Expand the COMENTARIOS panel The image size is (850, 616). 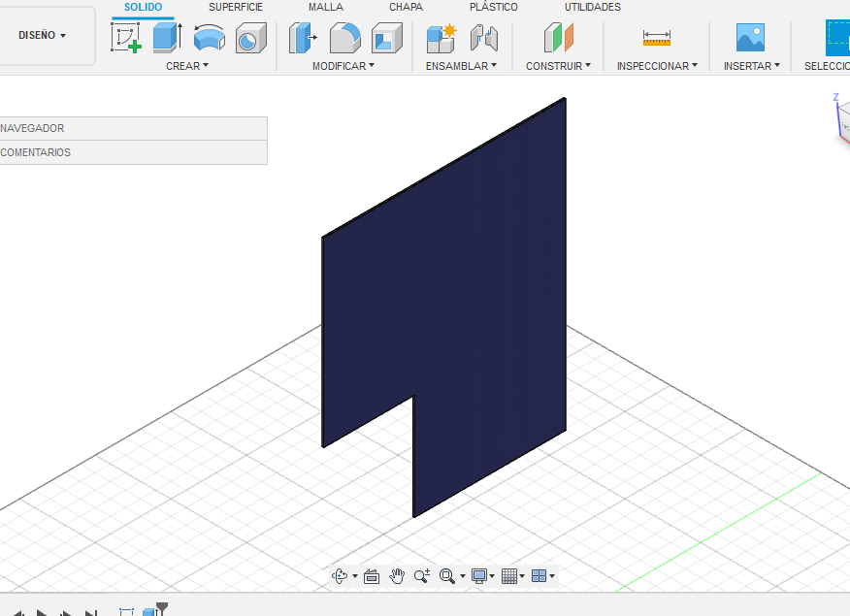pos(133,152)
